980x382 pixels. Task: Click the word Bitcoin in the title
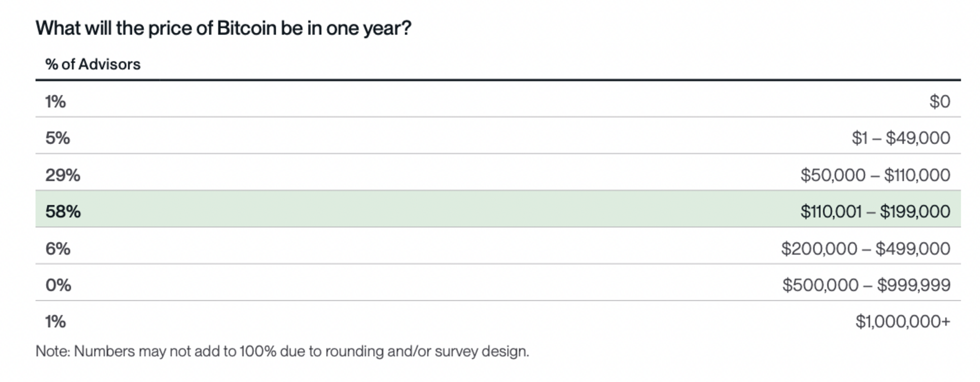pos(246,28)
